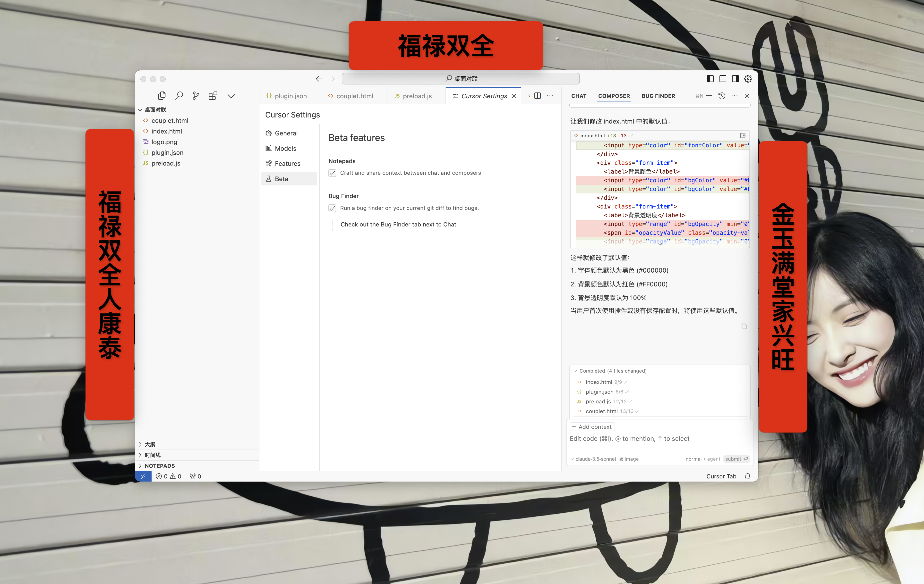Open the Extensions icon
The height and width of the screenshot is (584, 924).
213,96
